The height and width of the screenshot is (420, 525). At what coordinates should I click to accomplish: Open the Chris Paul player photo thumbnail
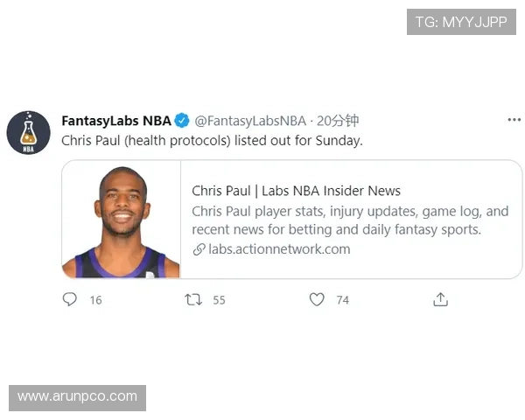click(122, 219)
